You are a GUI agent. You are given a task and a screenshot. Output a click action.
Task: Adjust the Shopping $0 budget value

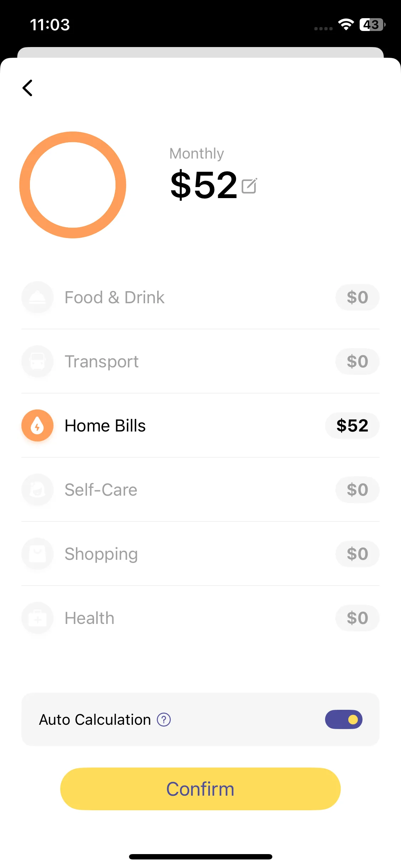(357, 554)
